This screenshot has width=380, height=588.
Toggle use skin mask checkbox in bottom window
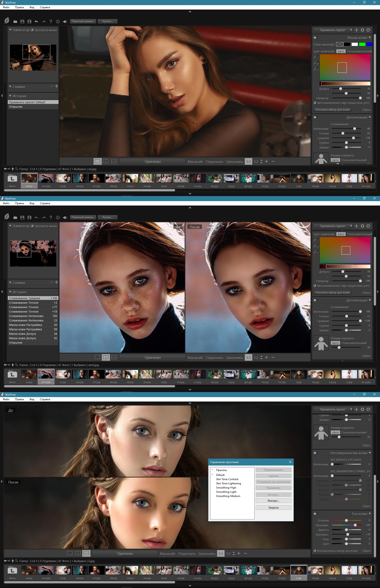(x=315, y=551)
